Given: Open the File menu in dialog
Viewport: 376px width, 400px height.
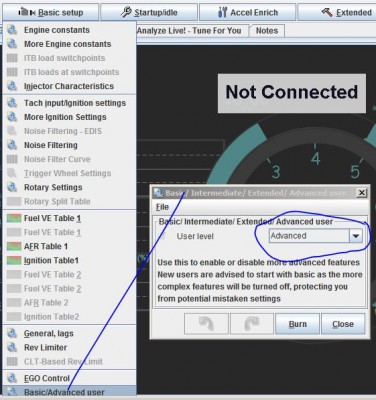Looking at the screenshot, I should pos(162,207).
